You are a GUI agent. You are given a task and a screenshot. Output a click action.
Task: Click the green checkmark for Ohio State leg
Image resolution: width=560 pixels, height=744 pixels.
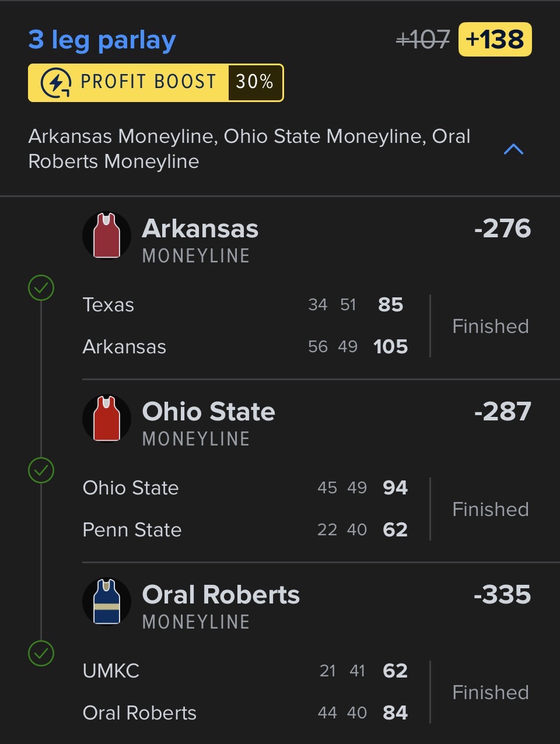41,471
